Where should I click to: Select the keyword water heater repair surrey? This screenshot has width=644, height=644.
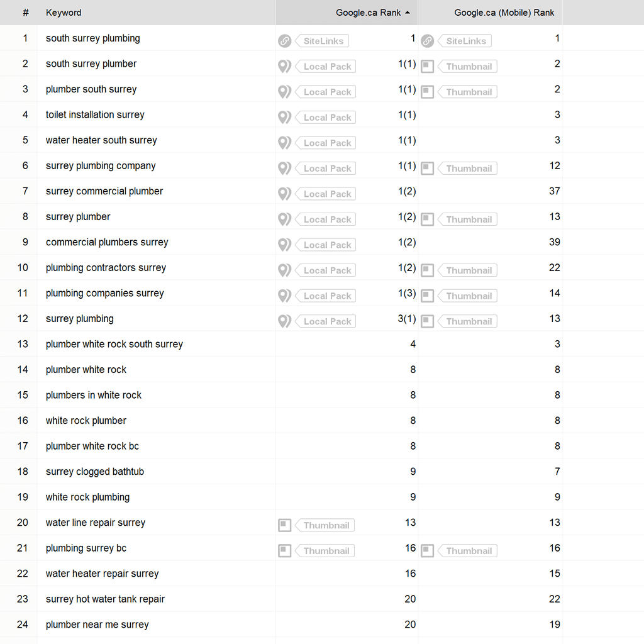click(103, 574)
